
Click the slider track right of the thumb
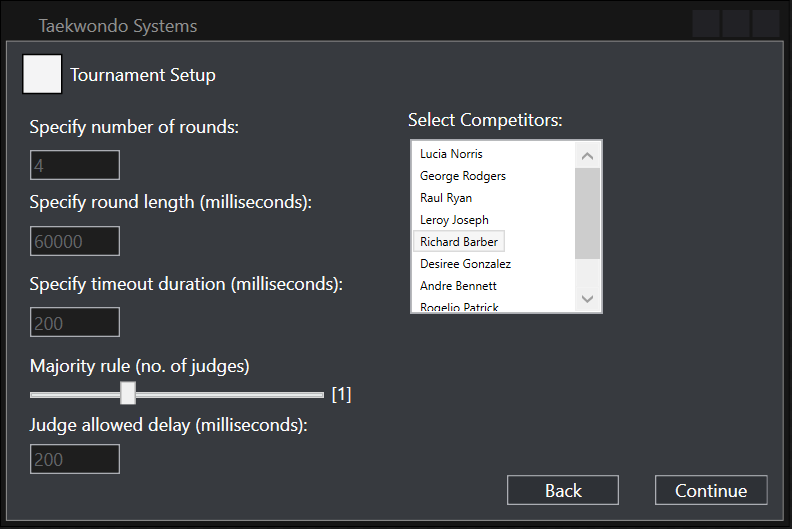[230, 394]
